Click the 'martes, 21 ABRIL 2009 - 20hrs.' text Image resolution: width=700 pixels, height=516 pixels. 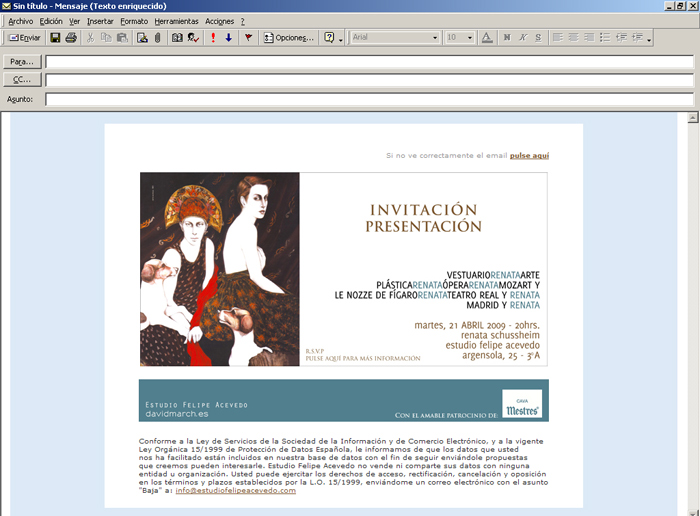(477, 325)
